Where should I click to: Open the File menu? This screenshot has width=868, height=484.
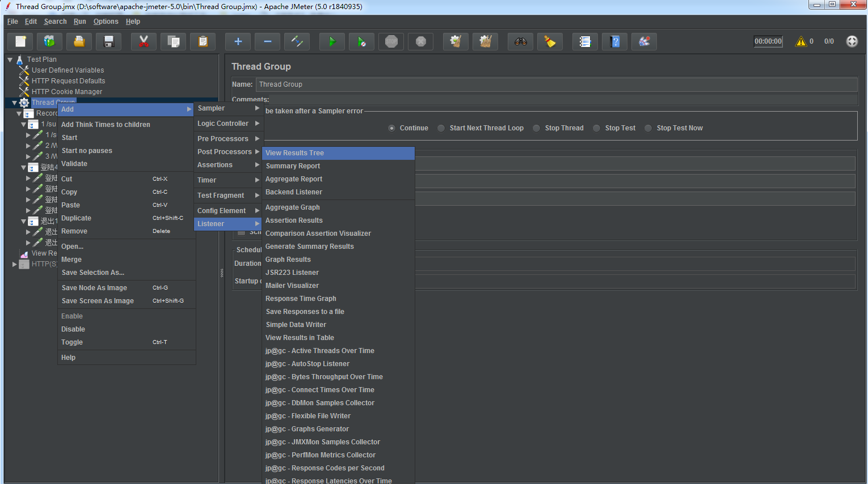pyautogui.click(x=12, y=22)
